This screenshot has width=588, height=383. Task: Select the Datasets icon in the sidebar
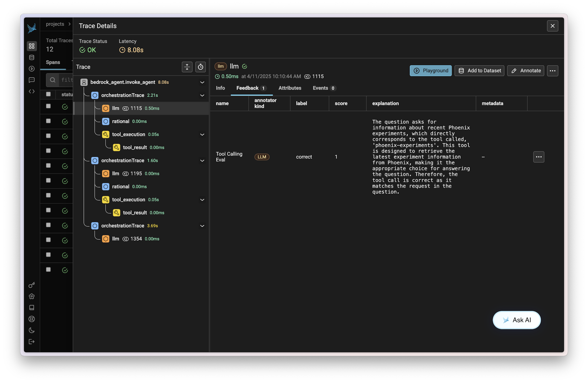pos(32,57)
